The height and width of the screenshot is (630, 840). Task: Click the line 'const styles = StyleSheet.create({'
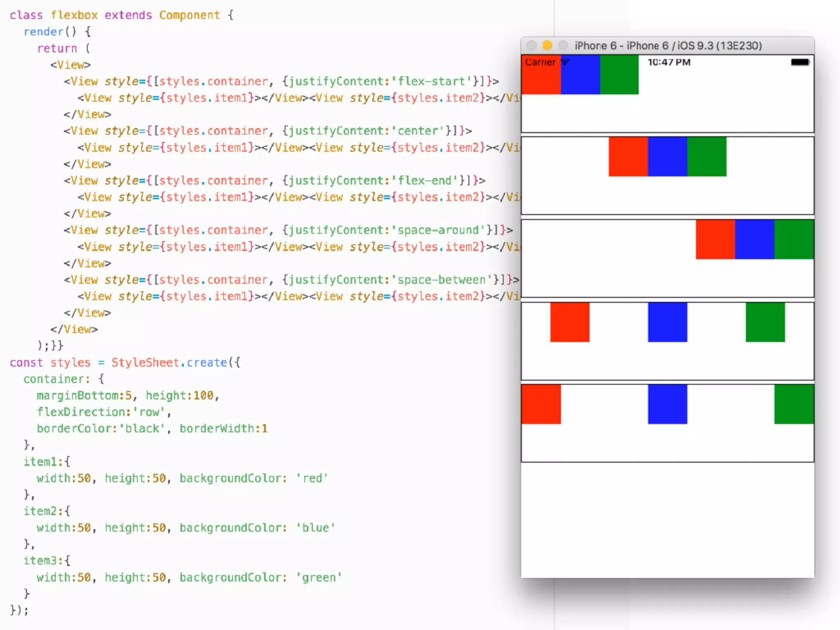tap(125, 363)
